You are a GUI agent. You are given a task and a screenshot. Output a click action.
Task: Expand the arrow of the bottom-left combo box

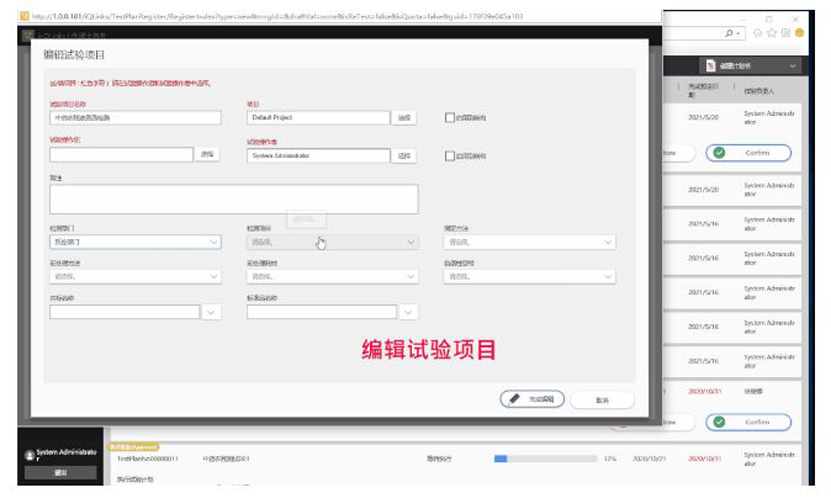point(211,312)
